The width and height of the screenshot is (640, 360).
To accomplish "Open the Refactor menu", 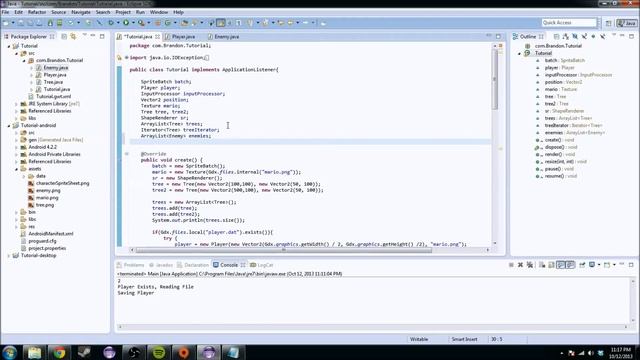I will coord(37,12).
